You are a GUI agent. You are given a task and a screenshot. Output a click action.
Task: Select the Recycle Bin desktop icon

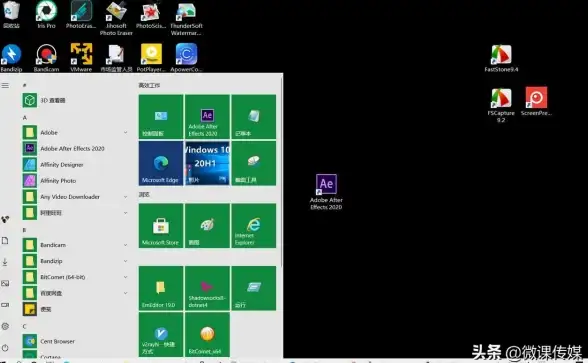[x=11, y=15]
